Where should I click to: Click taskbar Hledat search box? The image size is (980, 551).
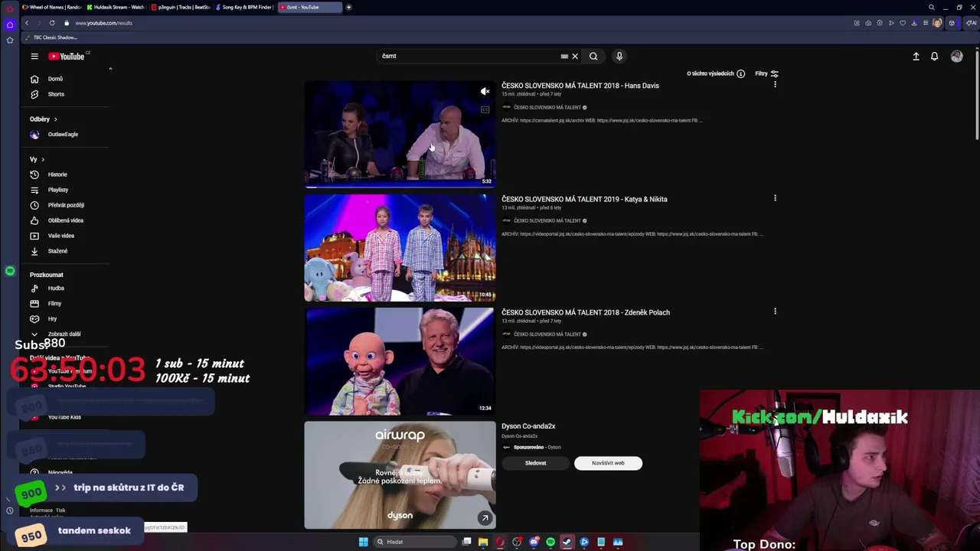coord(413,542)
